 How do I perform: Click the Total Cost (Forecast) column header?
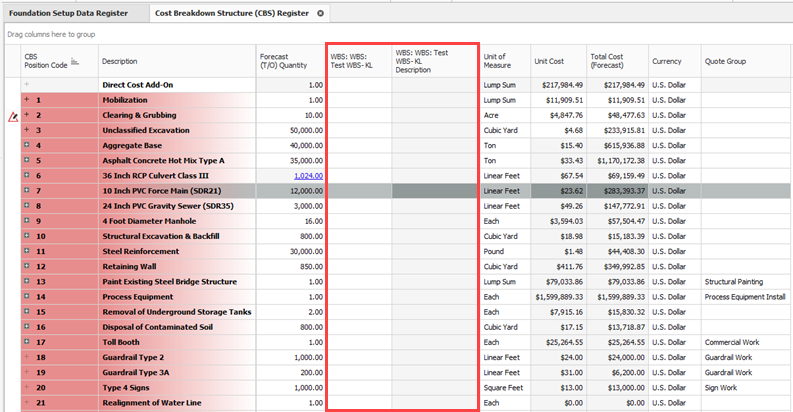tap(614, 61)
